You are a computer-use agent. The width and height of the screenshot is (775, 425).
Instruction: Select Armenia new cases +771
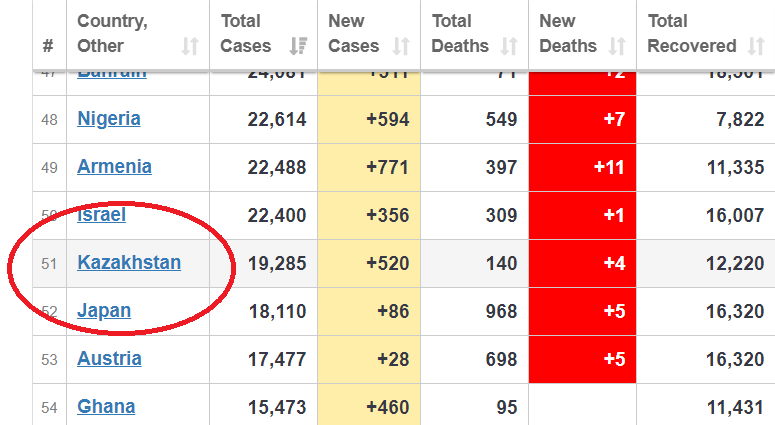pos(388,168)
